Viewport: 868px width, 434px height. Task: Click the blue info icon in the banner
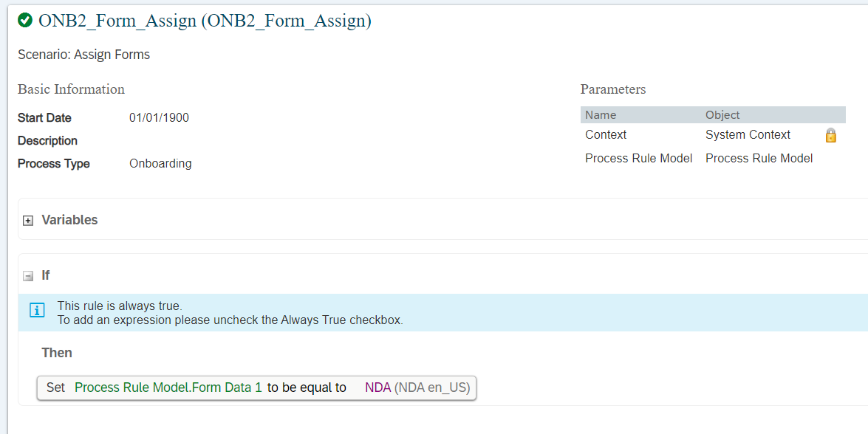tap(36, 310)
